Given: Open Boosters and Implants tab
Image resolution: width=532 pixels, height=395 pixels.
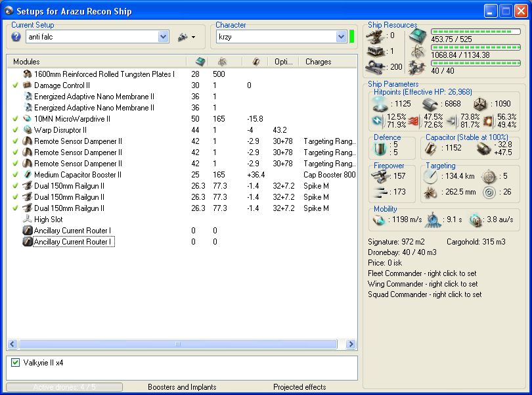Looking at the screenshot, I should pos(182,387).
